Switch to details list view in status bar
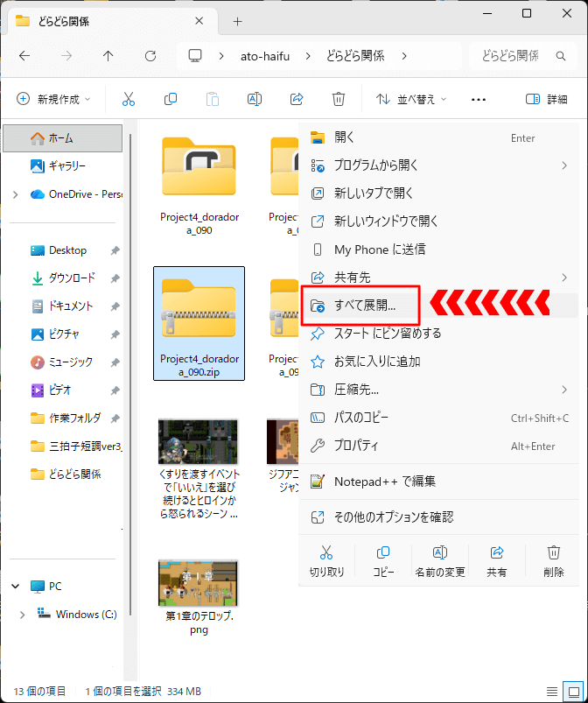Screen dimensions: 588x703 pyautogui.click(x=551, y=690)
